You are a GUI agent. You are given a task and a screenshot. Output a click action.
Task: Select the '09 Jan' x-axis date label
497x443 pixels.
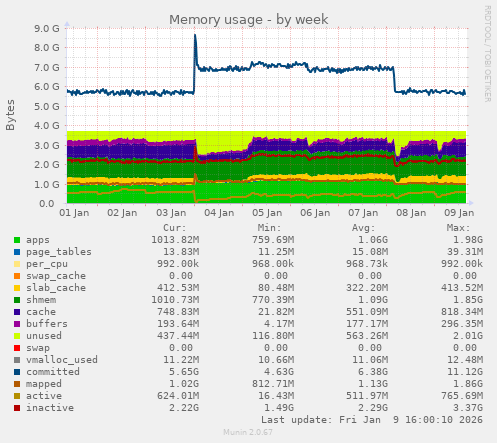[x=459, y=213]
